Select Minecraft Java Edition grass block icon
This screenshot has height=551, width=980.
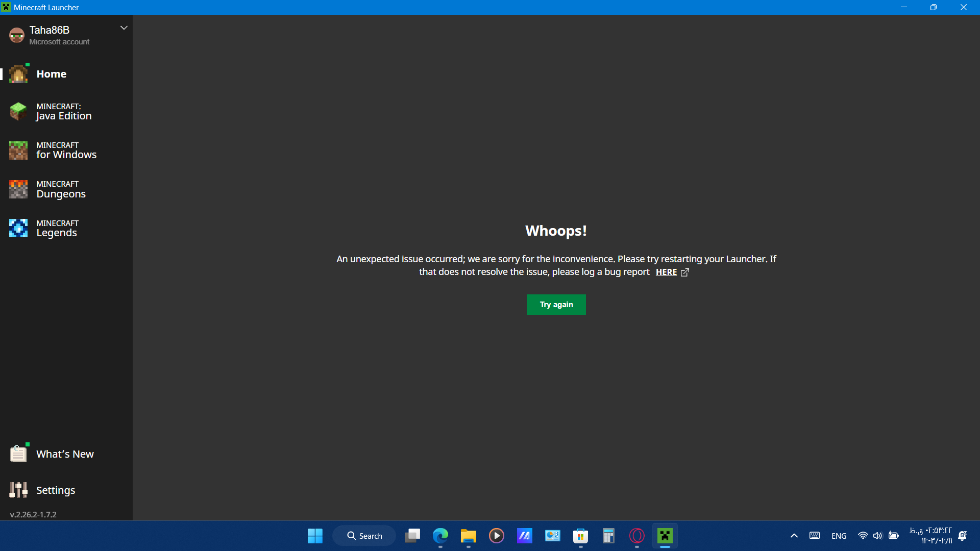click(18, 111)
